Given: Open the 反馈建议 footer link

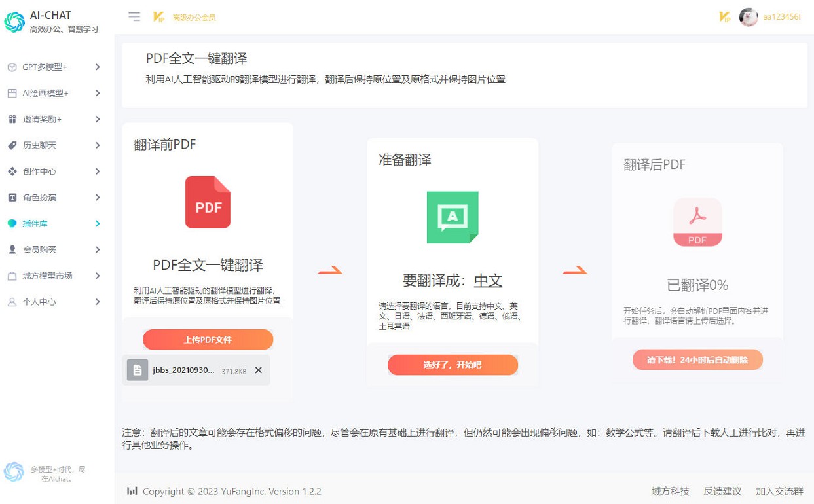Looking at the screenshot, I should tap(722, 491).
